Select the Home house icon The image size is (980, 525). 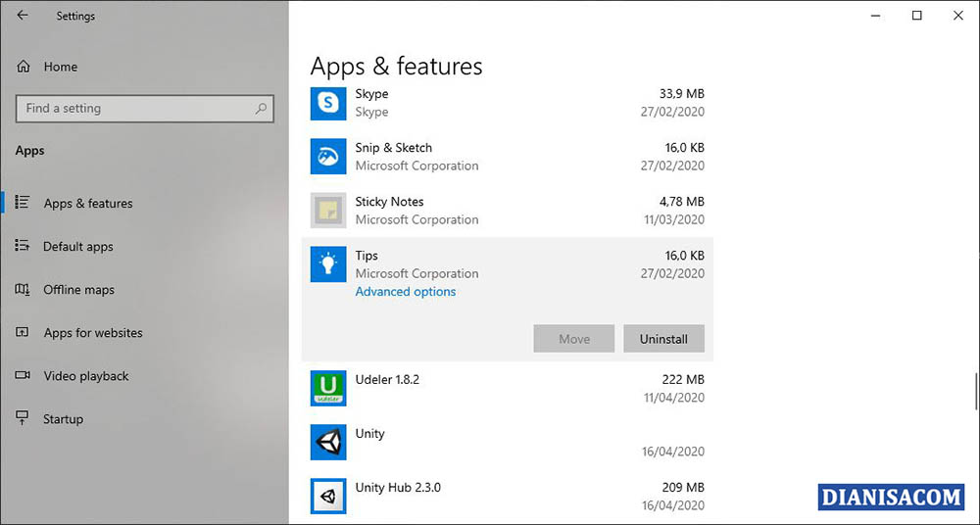[24, 67]
